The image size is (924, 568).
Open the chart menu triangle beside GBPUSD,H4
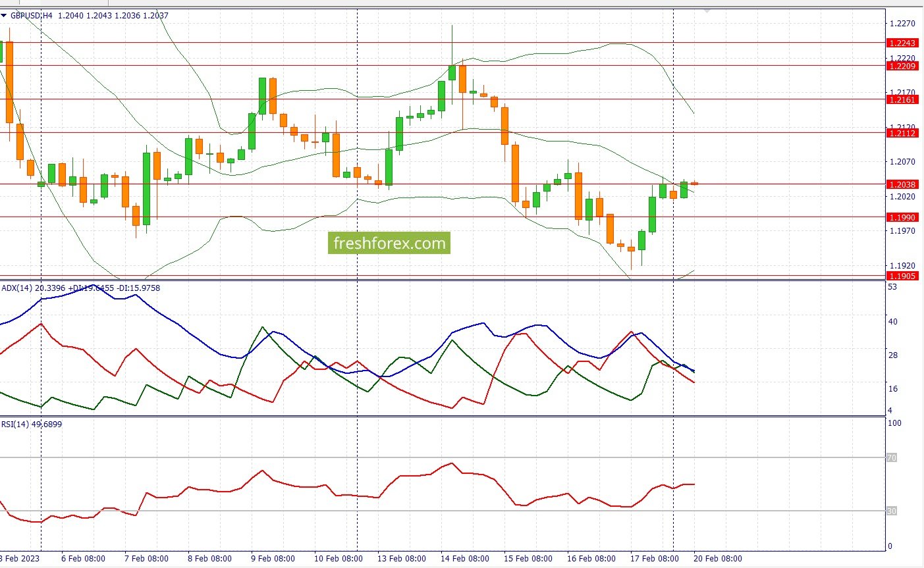tap(4, 15)
